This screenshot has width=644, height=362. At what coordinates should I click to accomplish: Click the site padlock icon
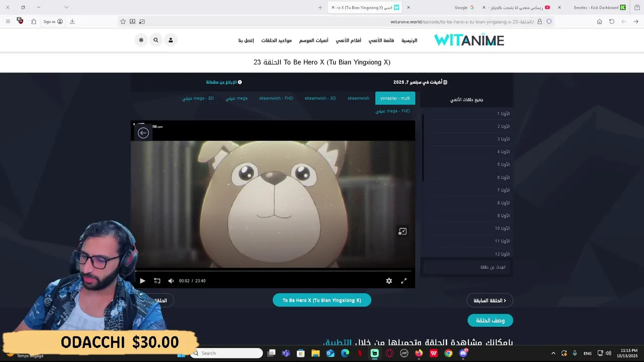[539, 22]
